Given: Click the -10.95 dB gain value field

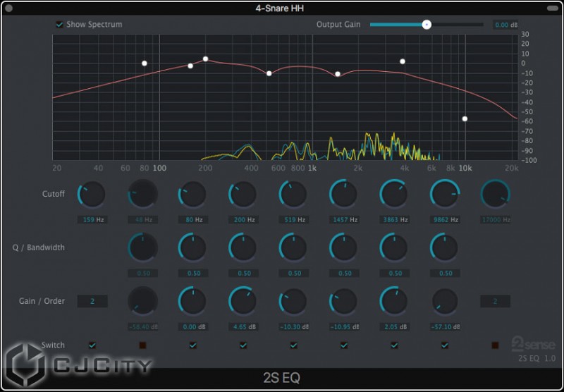Looking at the screenshot, I should pyautogui.click(x=344, y=327).
